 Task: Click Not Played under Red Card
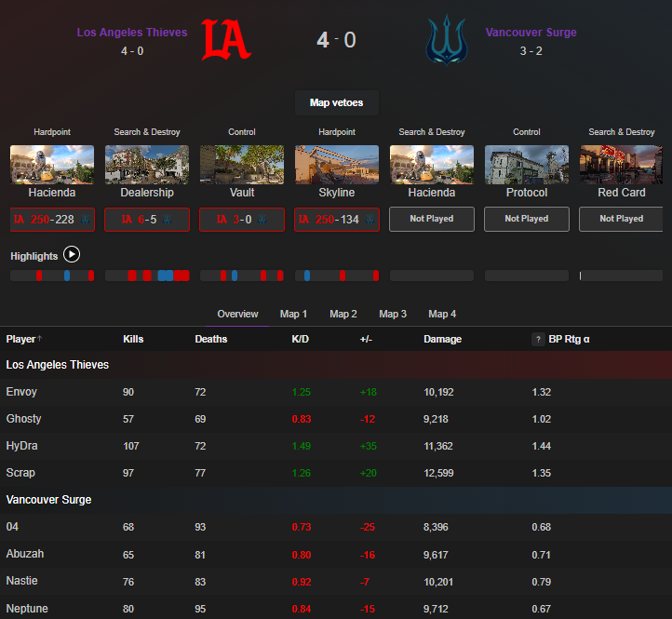pos(622,219)
